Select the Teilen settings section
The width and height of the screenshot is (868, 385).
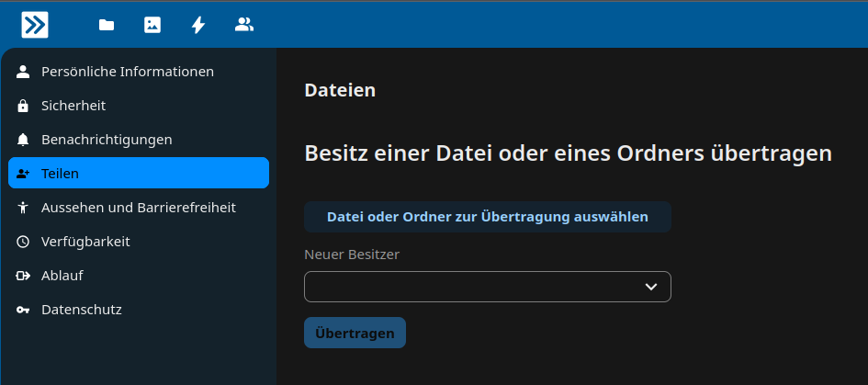(138, 174)
